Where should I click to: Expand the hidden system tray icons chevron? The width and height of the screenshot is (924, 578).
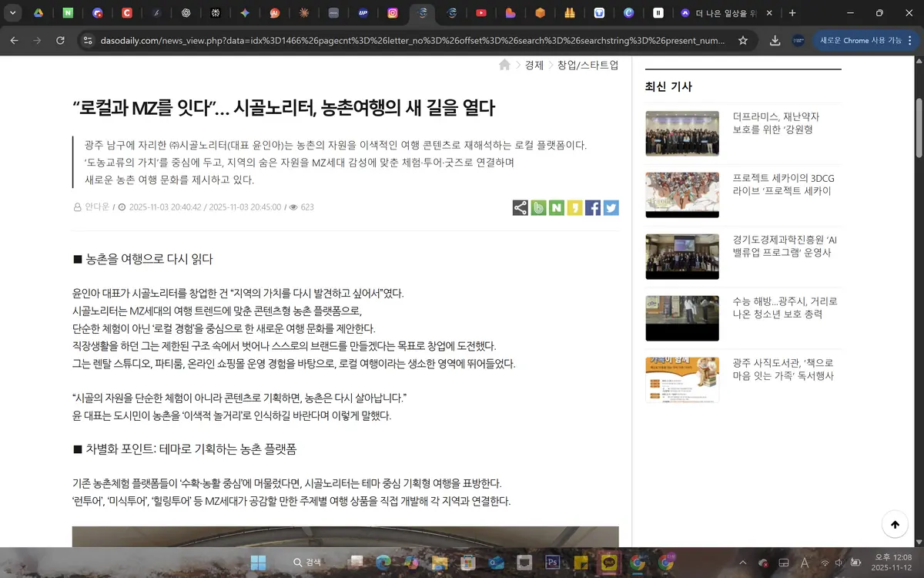pos(742,563)
